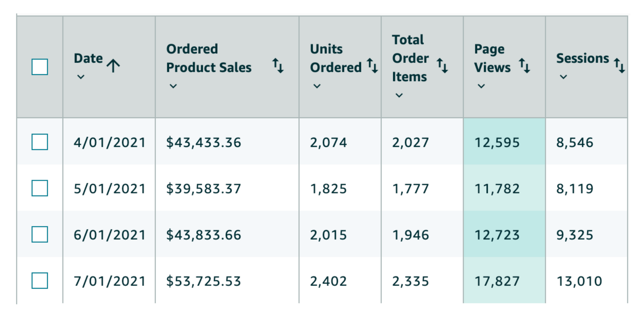
Task: Sort by Page Views arrows icon
Action: point(525,66)
